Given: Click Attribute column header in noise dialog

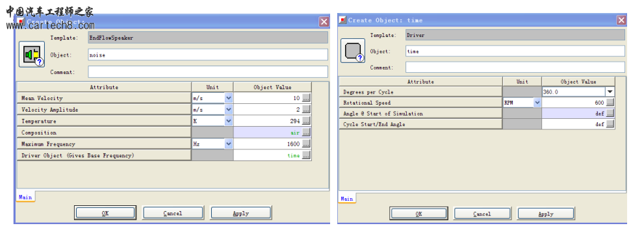Looking at the screenshot, I should pos(104,87).
